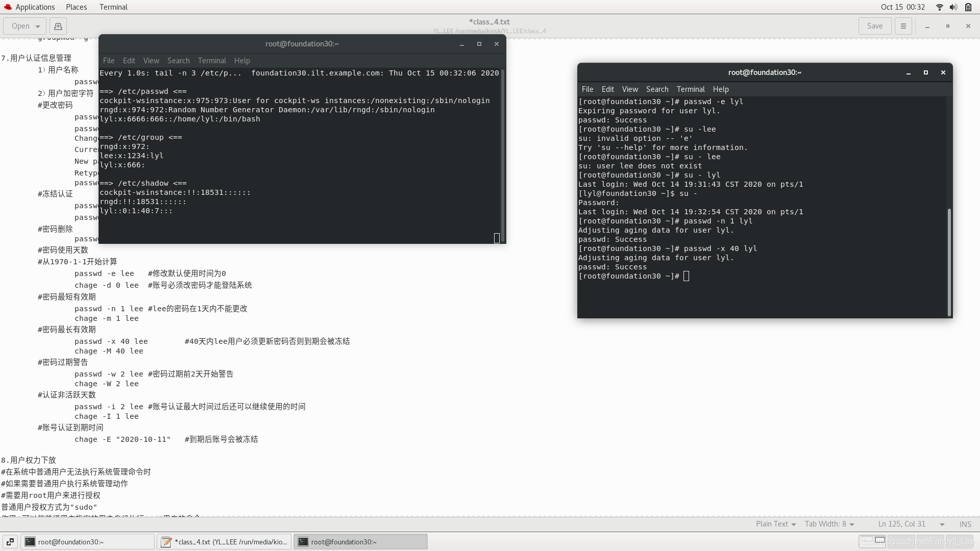Click the Red Hat Applications icon

(x=8, y=7)
